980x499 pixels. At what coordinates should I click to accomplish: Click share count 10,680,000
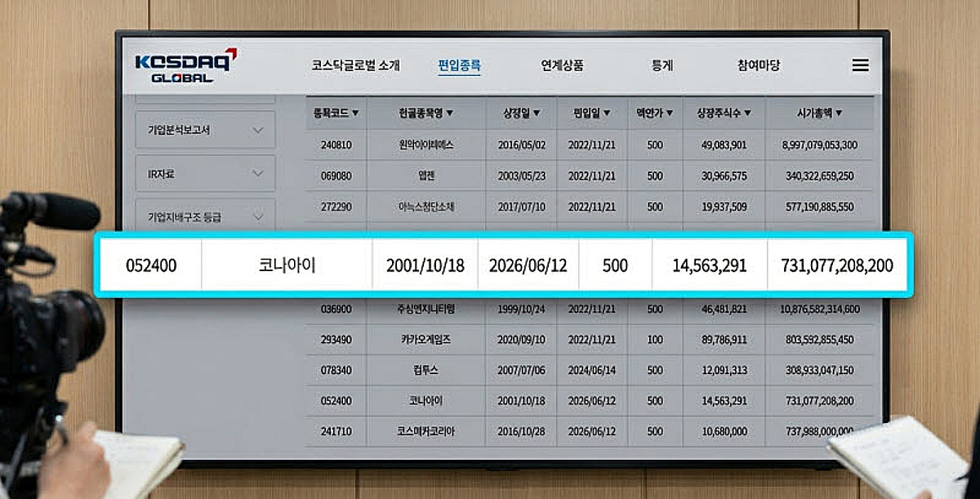[724, 431]
